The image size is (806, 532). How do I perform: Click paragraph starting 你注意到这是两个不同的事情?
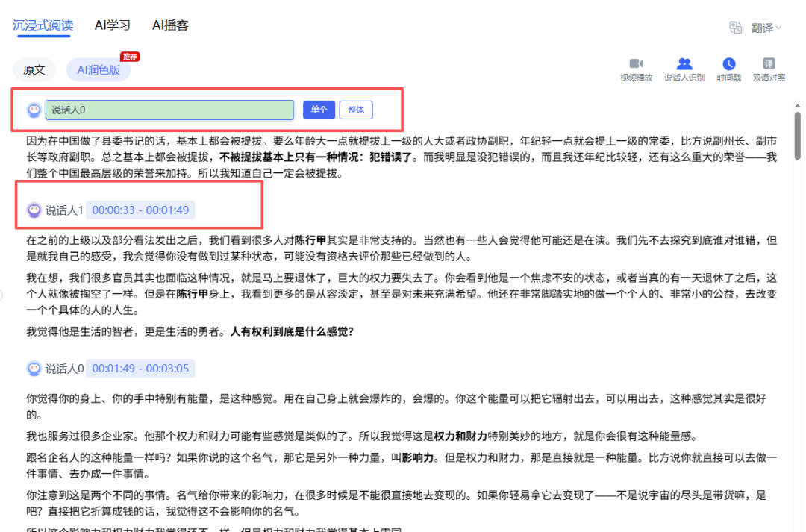coord(396,503)
